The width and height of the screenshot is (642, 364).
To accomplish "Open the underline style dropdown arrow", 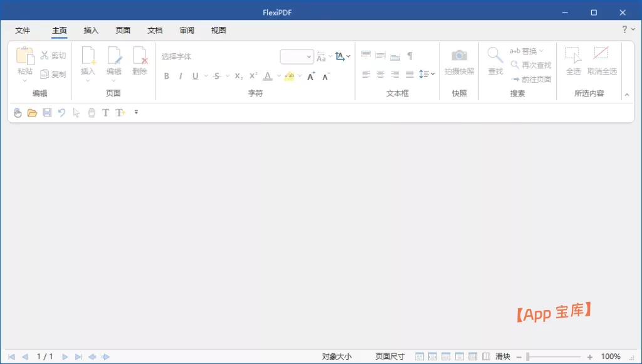I will click(206, 76).
